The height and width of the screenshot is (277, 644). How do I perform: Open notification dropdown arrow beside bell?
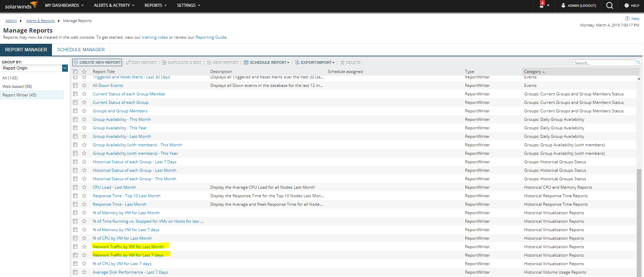[548, 6]
